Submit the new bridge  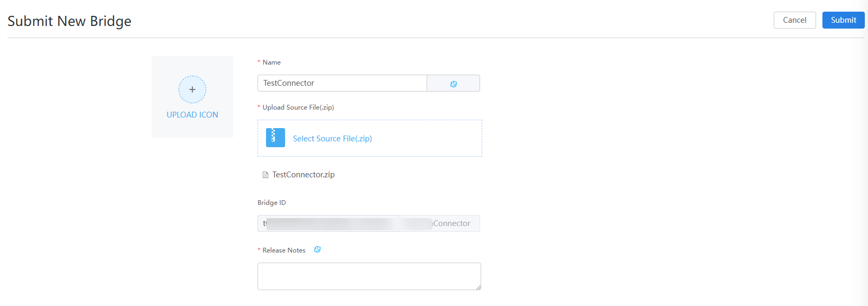click(843, 20)
